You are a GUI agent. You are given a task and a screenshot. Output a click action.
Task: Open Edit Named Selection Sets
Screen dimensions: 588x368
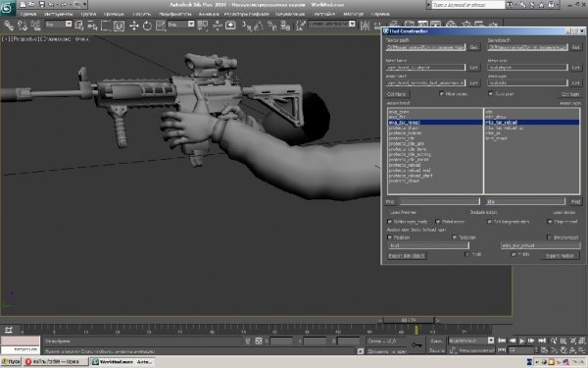pyautogui.click(x=300, y=26)
